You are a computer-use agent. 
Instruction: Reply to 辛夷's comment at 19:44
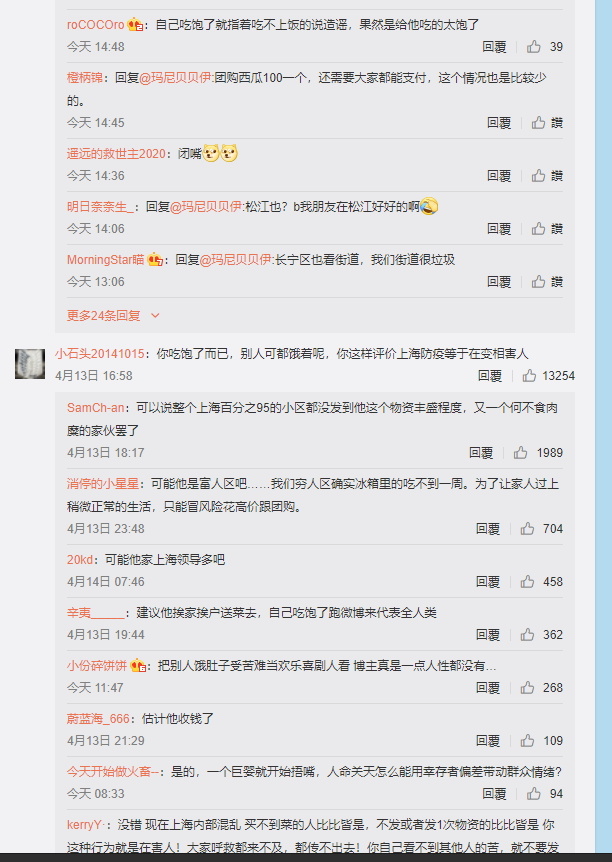[x=488, y=634]
